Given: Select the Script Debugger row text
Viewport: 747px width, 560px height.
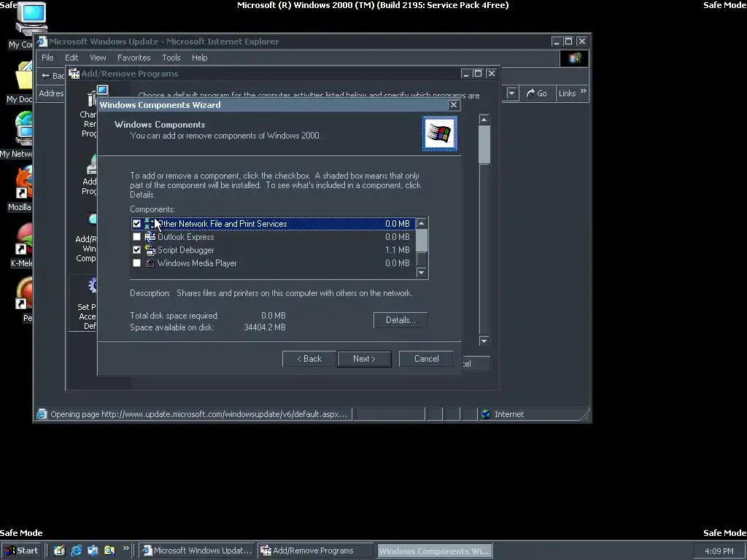Looking at the screenshot, I should coord(186,250).
